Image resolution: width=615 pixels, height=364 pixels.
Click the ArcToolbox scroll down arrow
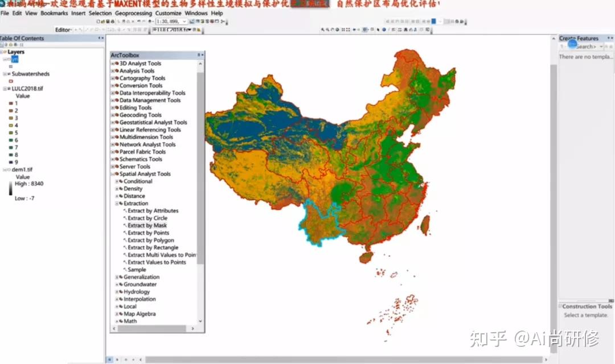pos(200,321)
